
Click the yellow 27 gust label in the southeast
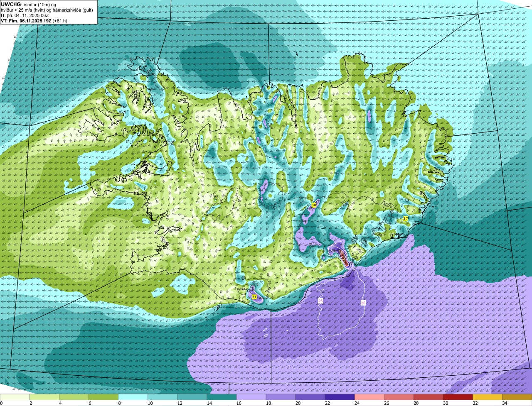(406, 218)
